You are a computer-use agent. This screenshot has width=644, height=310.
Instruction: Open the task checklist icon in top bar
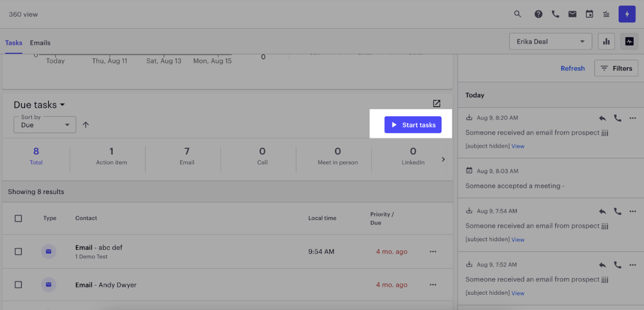[606, 14]
